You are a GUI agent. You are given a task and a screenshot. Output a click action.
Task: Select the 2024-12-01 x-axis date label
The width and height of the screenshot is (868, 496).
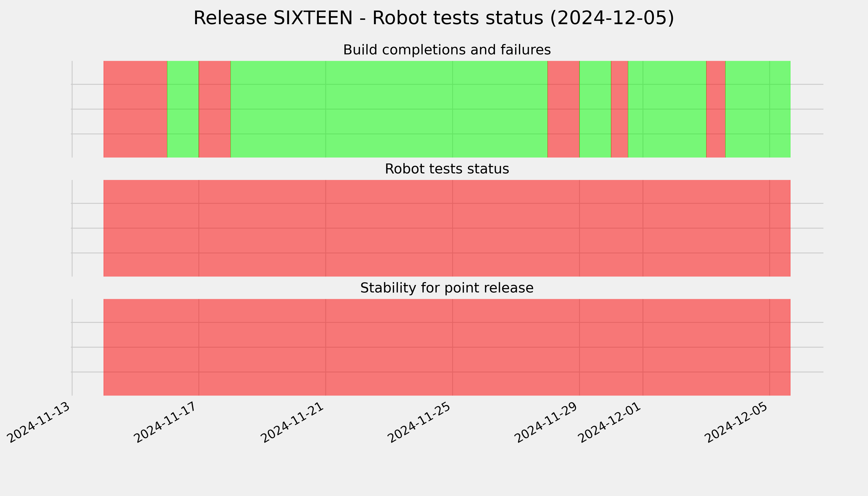(x=611, y=422)
